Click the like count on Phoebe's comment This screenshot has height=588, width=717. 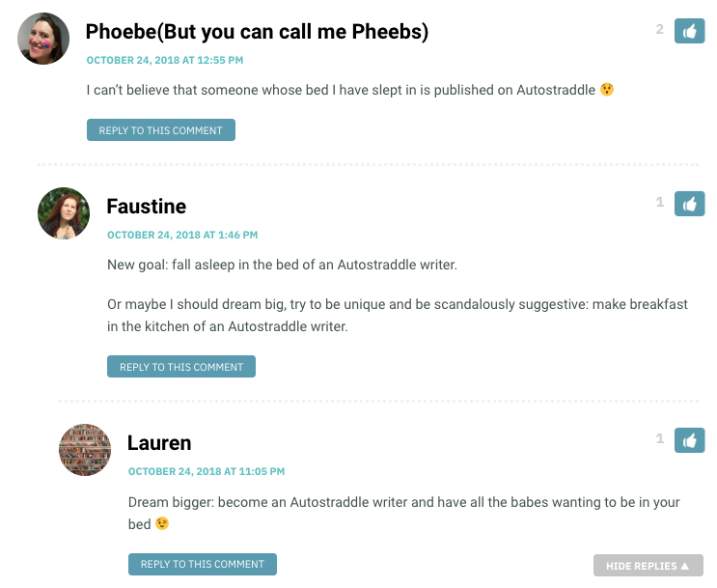point(659,29)
